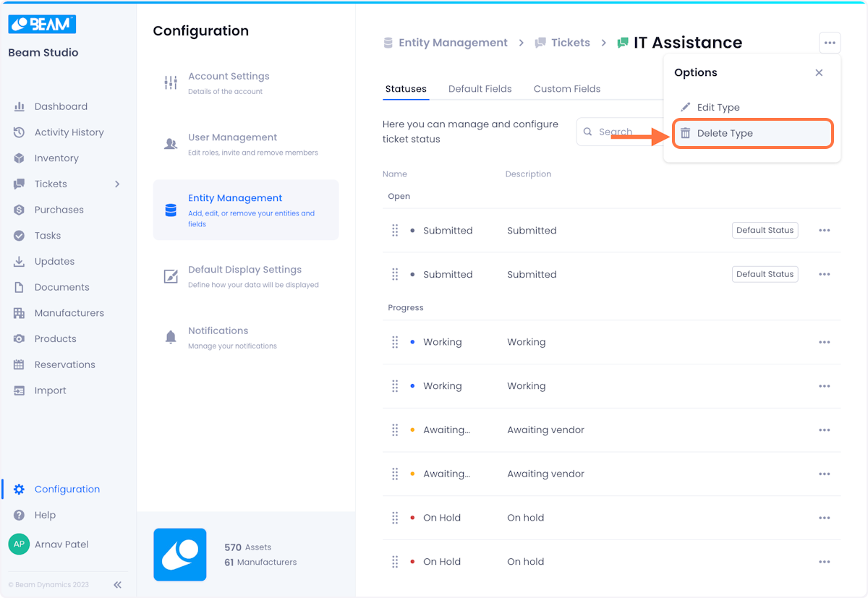Open the Updates section
Screen dimensions: 868x598
(x=54, y=261)
